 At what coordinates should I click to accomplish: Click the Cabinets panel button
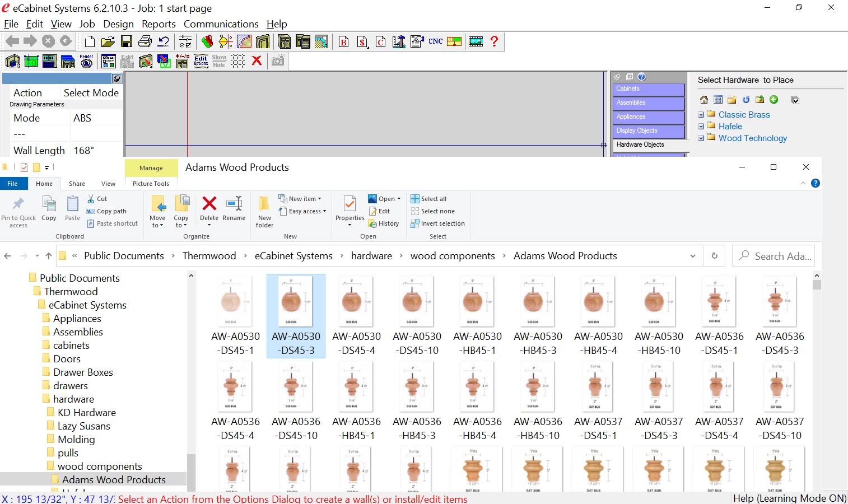649,89
